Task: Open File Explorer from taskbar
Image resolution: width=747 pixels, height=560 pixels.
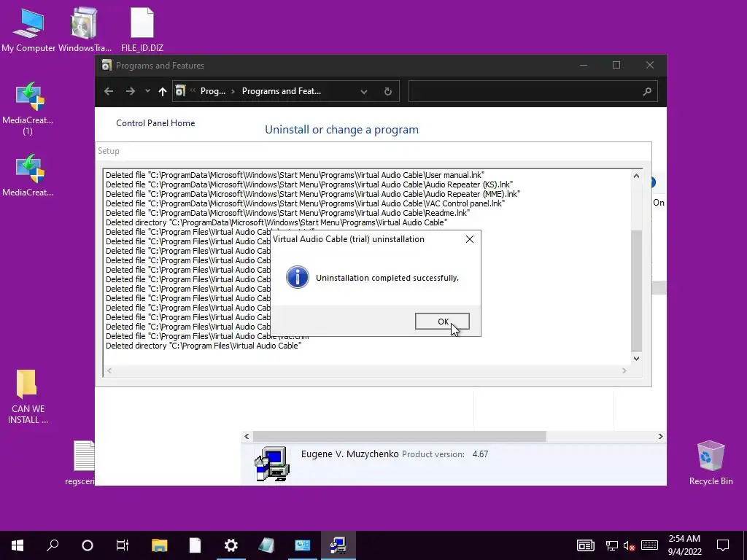Action: pyautogui.click(x=160, y=545)
